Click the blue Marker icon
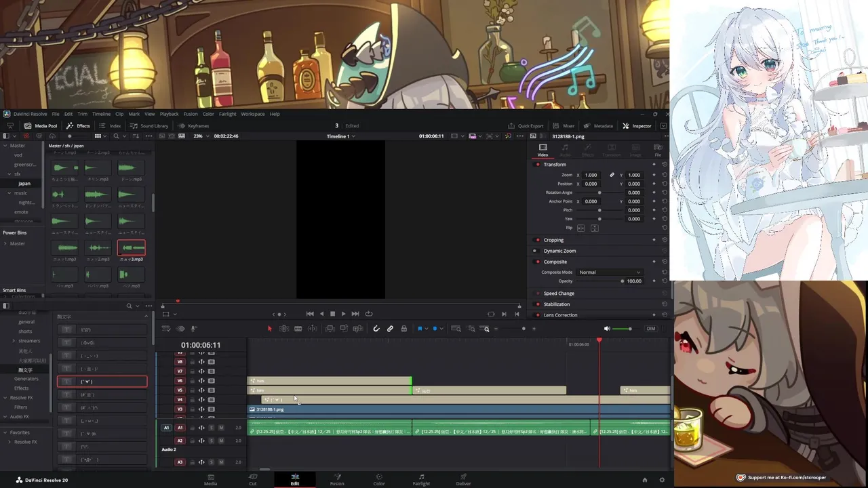Screen dimensions: 868x488 (x=435, y=329)
